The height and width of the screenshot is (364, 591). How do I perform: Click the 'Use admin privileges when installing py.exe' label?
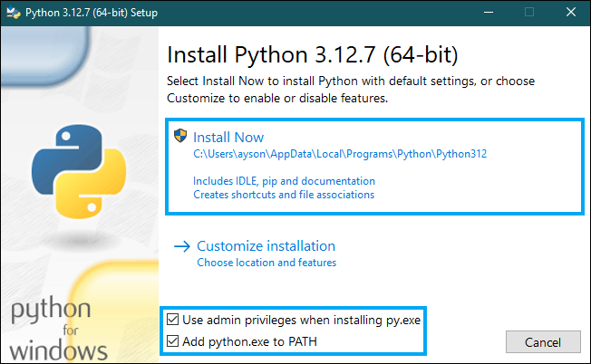(x=302, y=320)
